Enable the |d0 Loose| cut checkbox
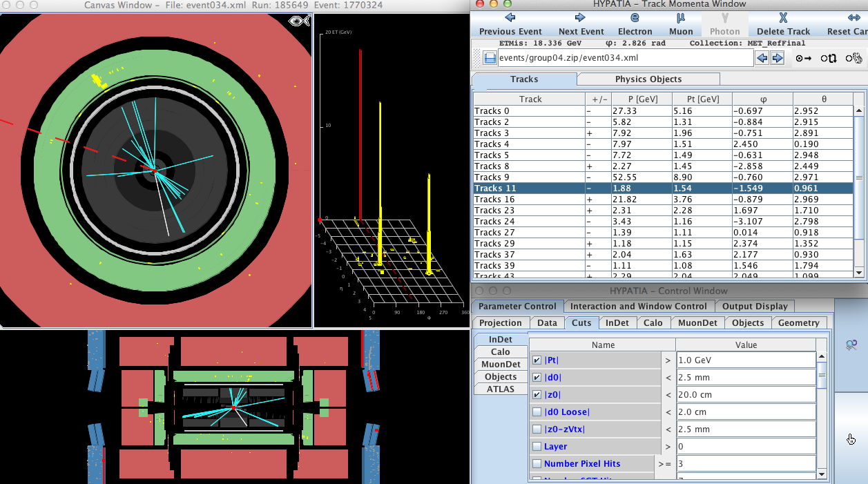The height and width of the screenshot is (484, 868). (x=537, y=412)
